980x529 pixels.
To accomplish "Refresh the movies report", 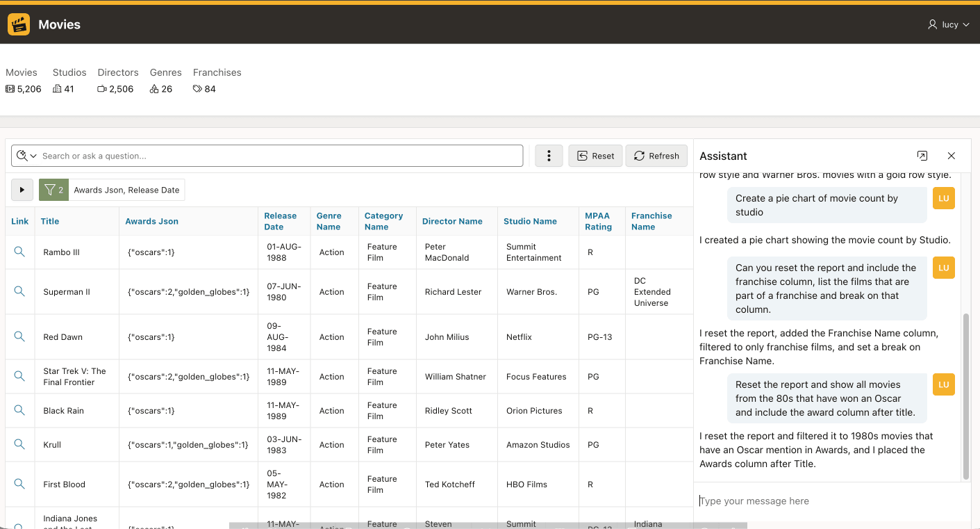I will tap(656, 156).
